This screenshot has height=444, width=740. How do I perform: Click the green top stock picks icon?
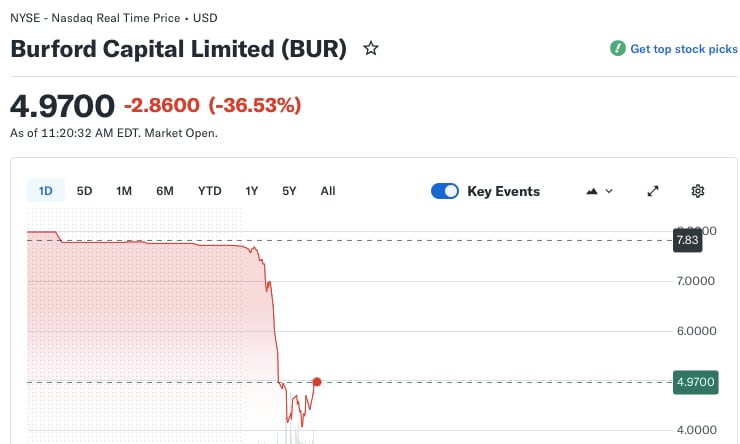pyautogui.click(x=618, y=49)
